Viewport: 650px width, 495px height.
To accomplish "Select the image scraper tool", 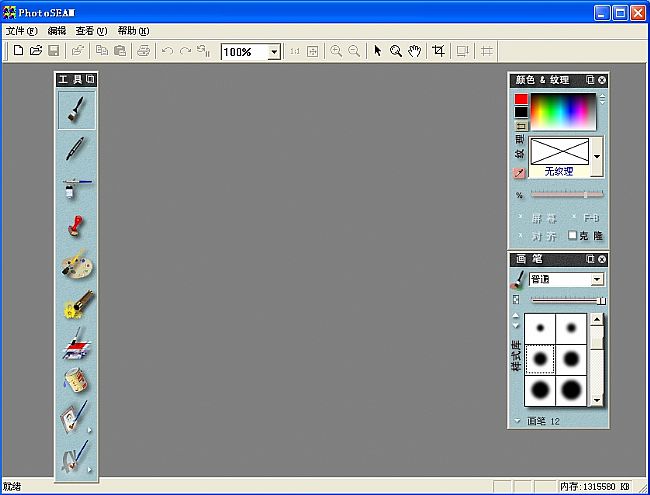I will tap(77, 342).
